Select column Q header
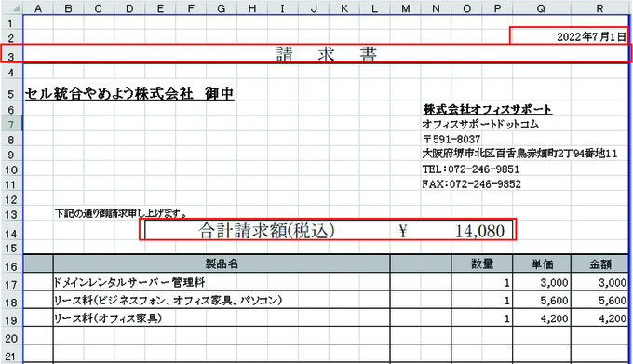 click(542, 7)
